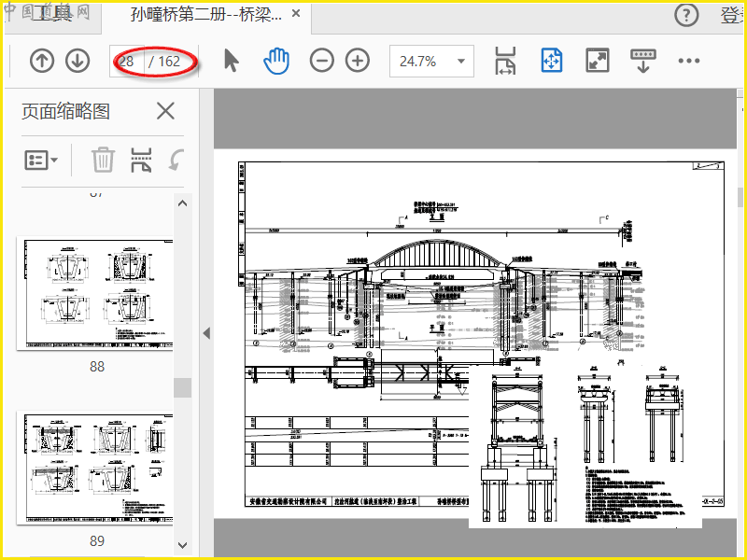Image resolution: width=747 pixels, height=560 pixels.
Task: Close the page thumbnails panel
Action: 165,111
